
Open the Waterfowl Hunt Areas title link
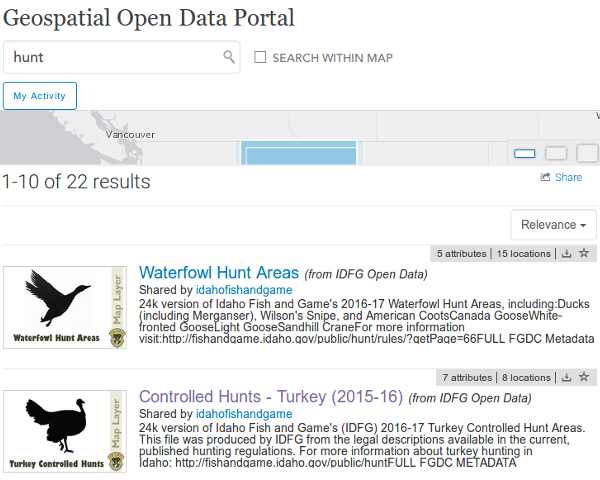pyautogui.click(x=219, y=273)
